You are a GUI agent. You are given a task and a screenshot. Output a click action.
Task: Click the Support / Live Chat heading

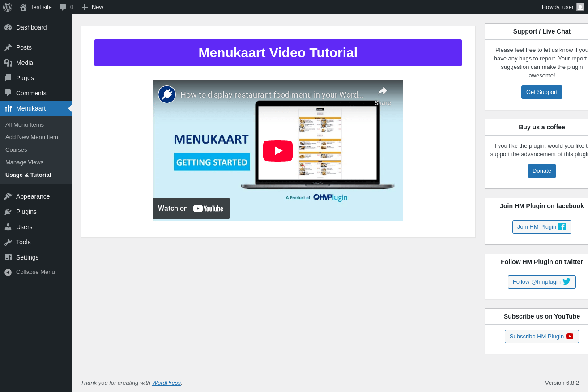pyautogui.click(x=542, y=31)
